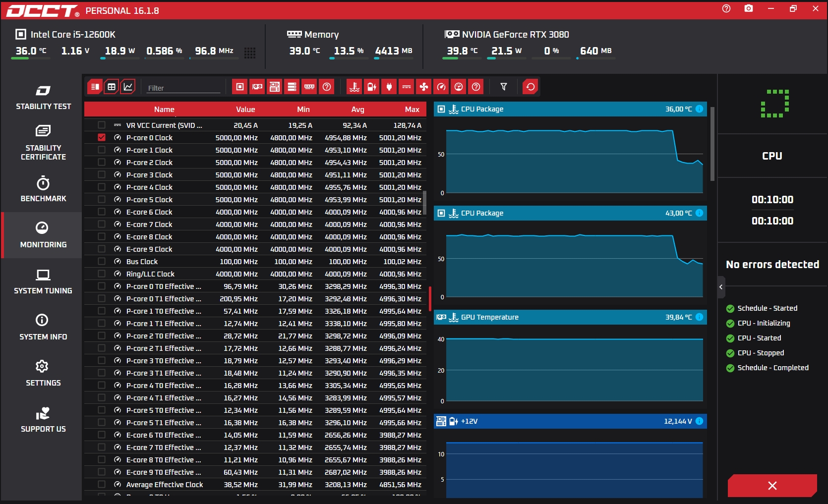Click the 'No errors detected' status text
The image size is (828, 504).
tap(772, 265)
